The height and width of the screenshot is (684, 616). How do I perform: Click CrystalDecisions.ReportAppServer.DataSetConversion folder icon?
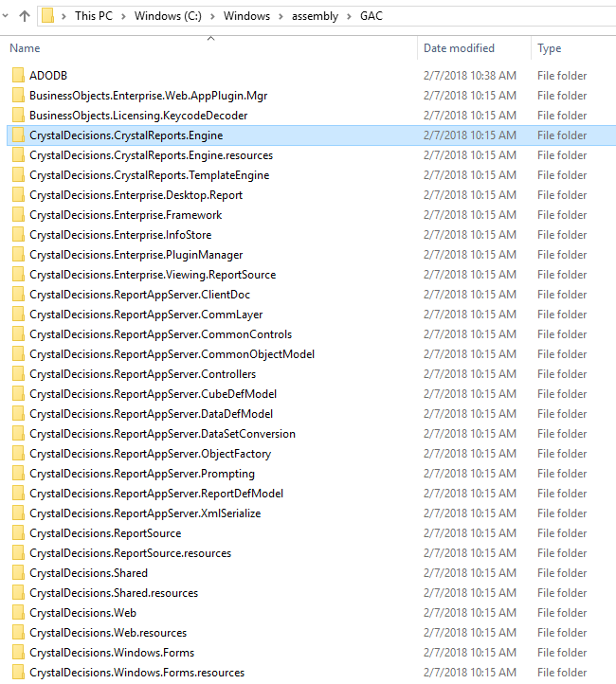click(18, 434)
